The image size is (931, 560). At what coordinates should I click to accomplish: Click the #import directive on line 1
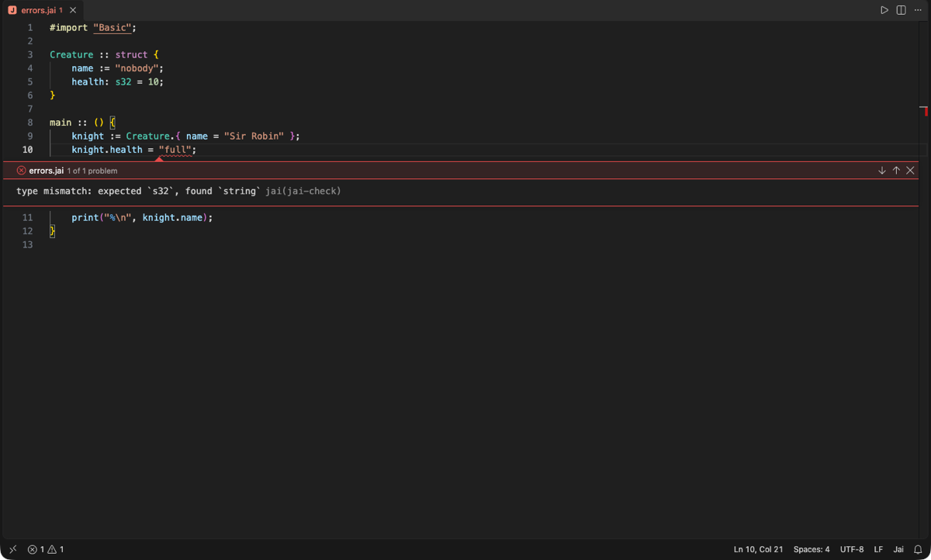coord(68,28)
